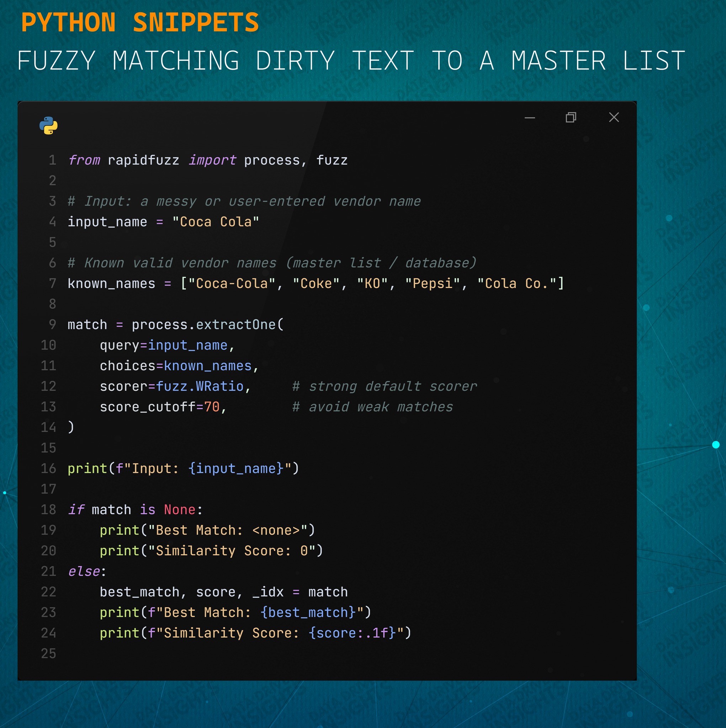Click the '# avoid weak matches' comment

[373, 407]
